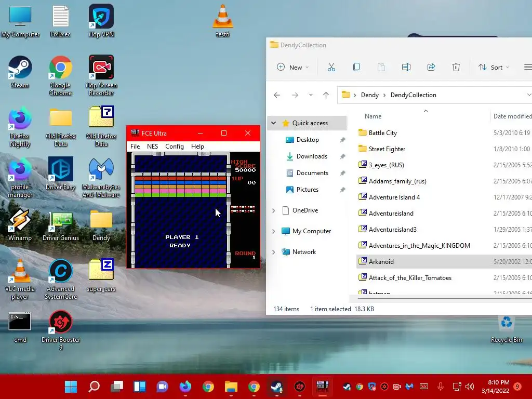Image resolution: width=532 pixels, height=399 pixels.
Task: Select the super_cars archive icon
Action: point(101,275)
